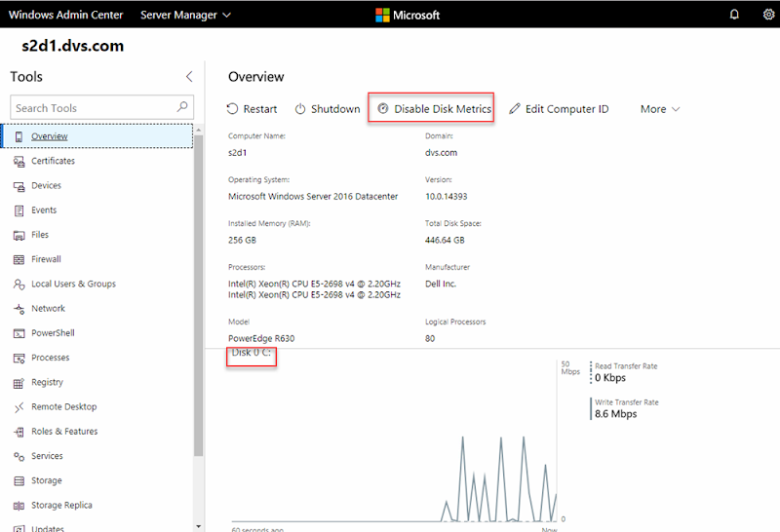780x532 pixels.
Task: Open the Overview tool
Action: coord(97,136)
